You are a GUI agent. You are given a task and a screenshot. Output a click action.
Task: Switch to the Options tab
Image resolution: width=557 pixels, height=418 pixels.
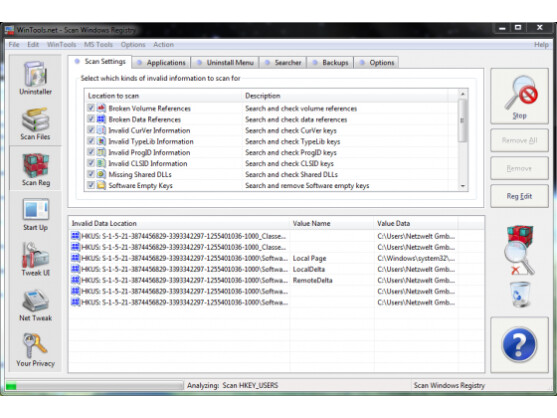coord(377,63)
